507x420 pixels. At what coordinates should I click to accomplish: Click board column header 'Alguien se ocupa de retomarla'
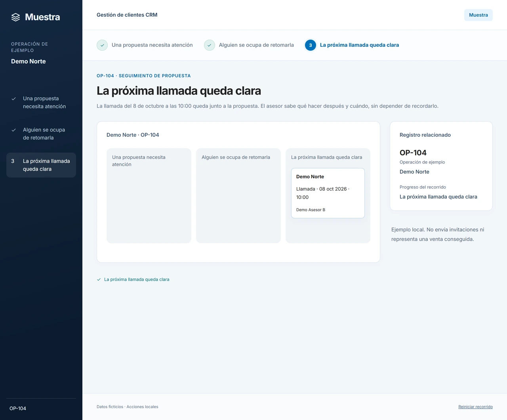(x=236, y=157)
